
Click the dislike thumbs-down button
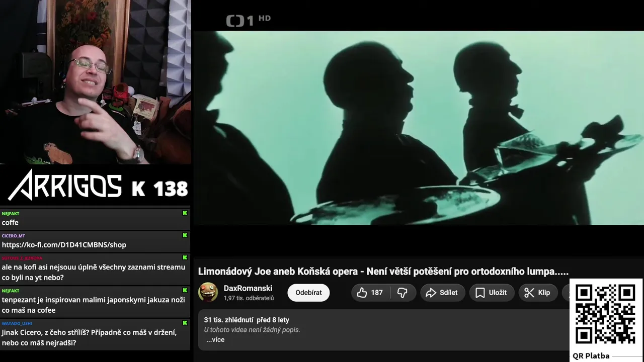pyautogui.click(x=403, y=293)
